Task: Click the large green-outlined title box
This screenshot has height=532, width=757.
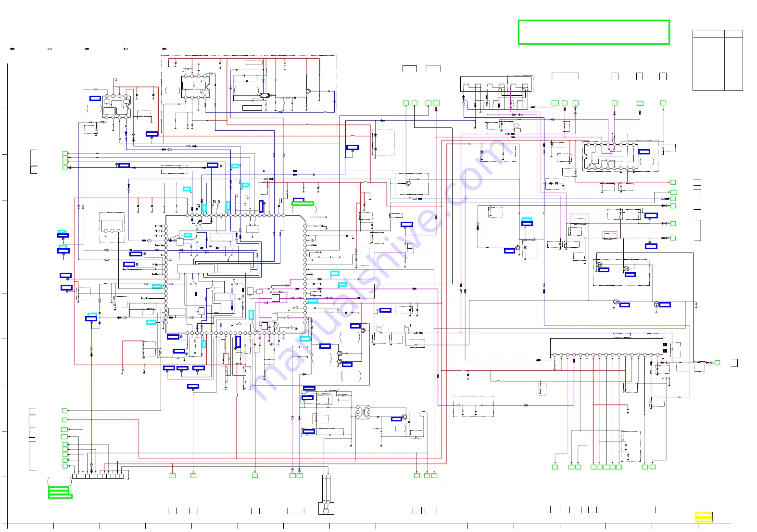Action: click(593, 32)
